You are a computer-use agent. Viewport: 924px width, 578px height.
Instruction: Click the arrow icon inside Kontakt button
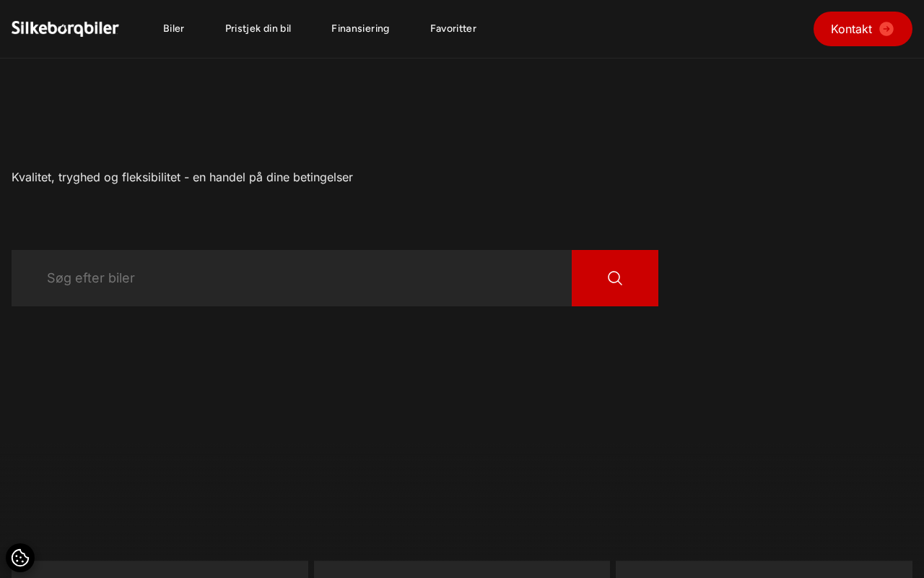point(886,29)
